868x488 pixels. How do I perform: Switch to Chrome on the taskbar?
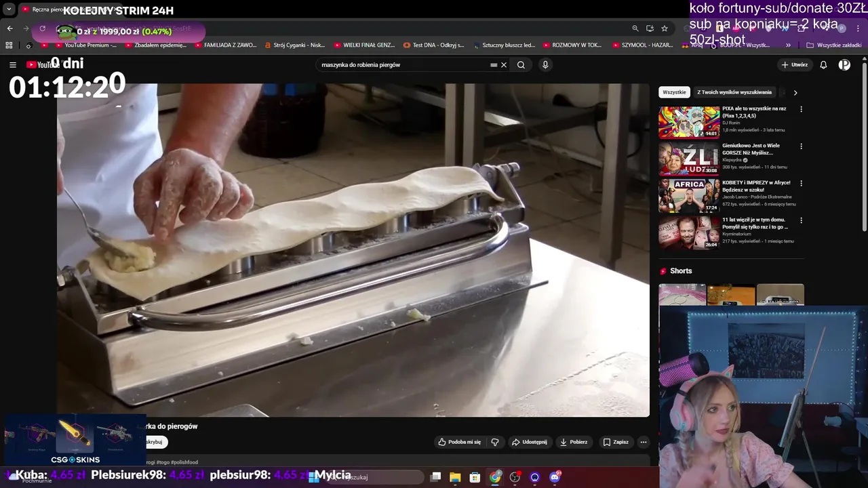(x=495, y=477)
